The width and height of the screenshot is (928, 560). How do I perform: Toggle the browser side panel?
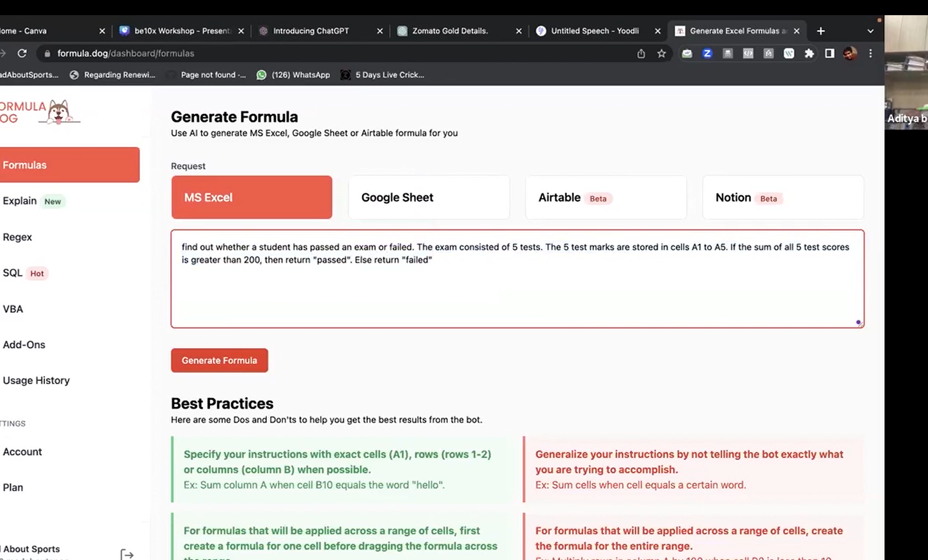pyautogui.click(x=829, y=53)
